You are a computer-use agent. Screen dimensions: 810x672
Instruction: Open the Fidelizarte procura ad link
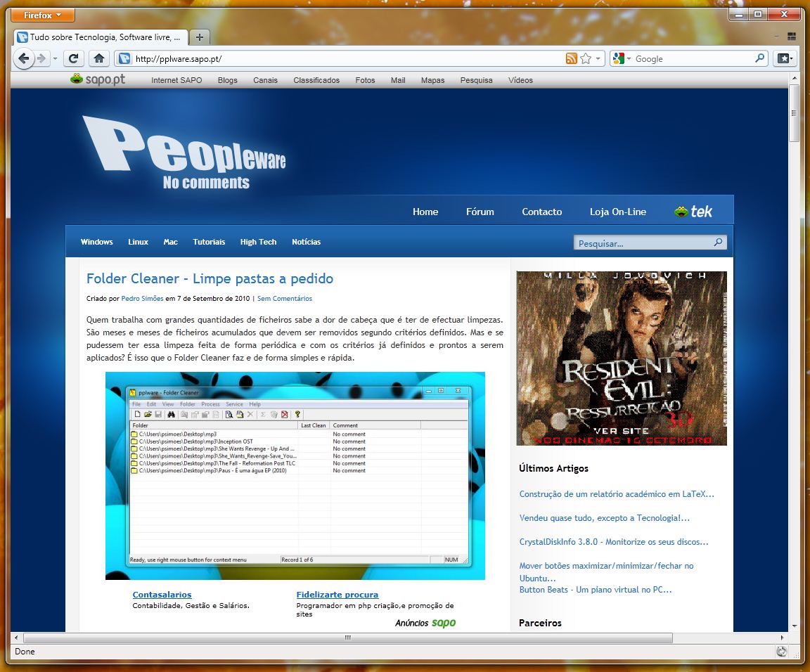pyautogui.click(x=337, y=595)
